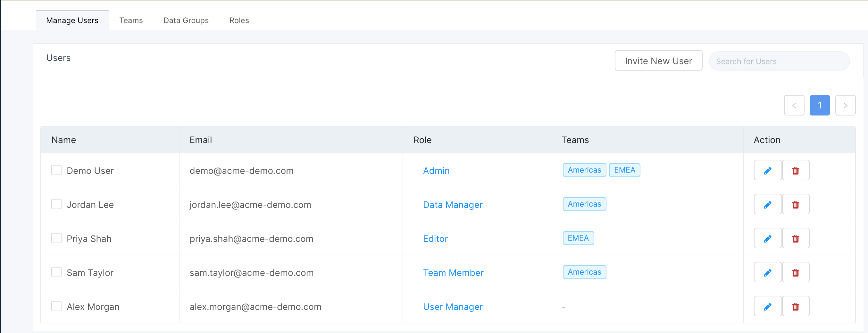Switch to the Manage Users tab
Image resolution: width=868 pixels, height=333 pixels.
click(x=72, y=20)
